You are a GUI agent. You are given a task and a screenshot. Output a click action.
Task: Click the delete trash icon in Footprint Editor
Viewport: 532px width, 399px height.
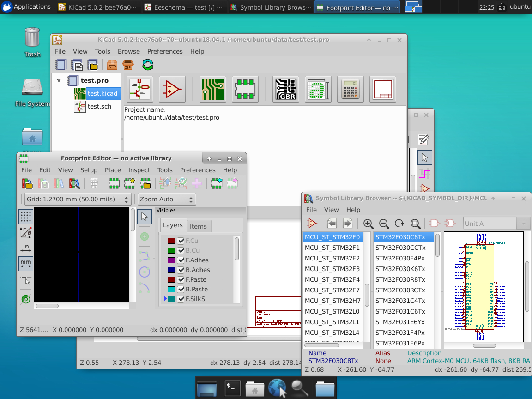click(x=94, y=183)
